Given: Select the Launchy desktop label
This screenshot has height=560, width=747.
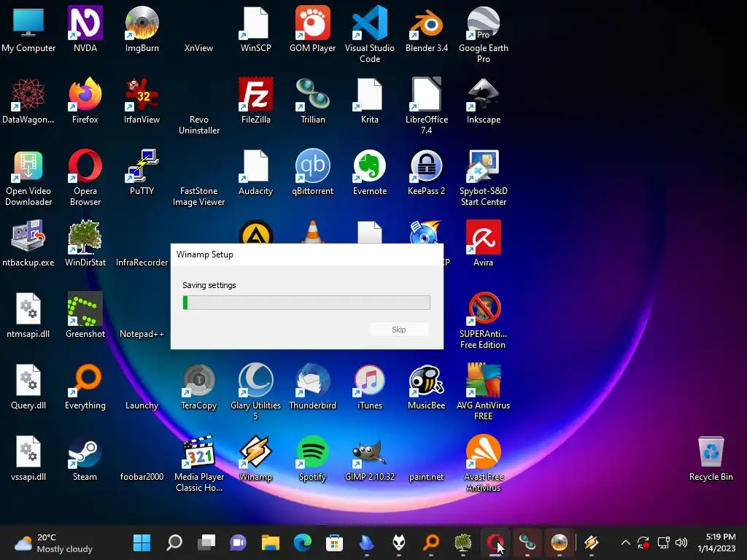Looking at the screenshot, I should tap(142, 405).
